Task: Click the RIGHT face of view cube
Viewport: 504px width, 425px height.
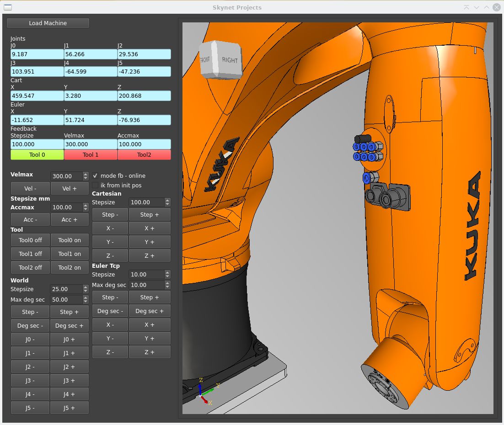Action: pyautogui.click(x=230, y=60)
